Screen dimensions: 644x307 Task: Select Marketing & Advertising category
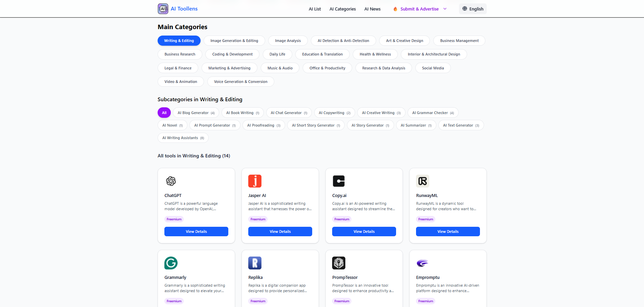click(229, 68)
